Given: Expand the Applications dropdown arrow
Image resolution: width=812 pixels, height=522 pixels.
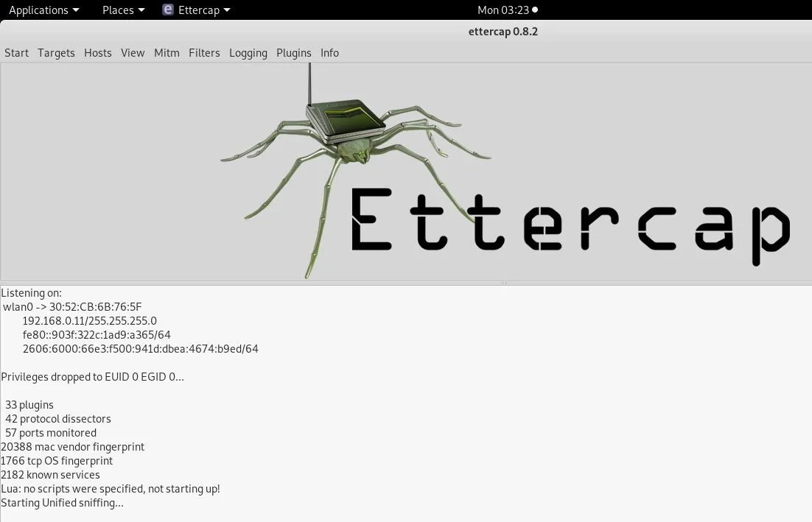Looking at the screenshot, I should click(76, 10).
